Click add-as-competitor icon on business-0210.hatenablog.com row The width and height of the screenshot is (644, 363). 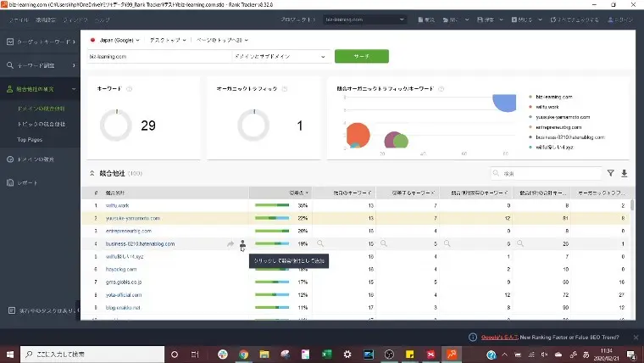[x=242, y=243]
